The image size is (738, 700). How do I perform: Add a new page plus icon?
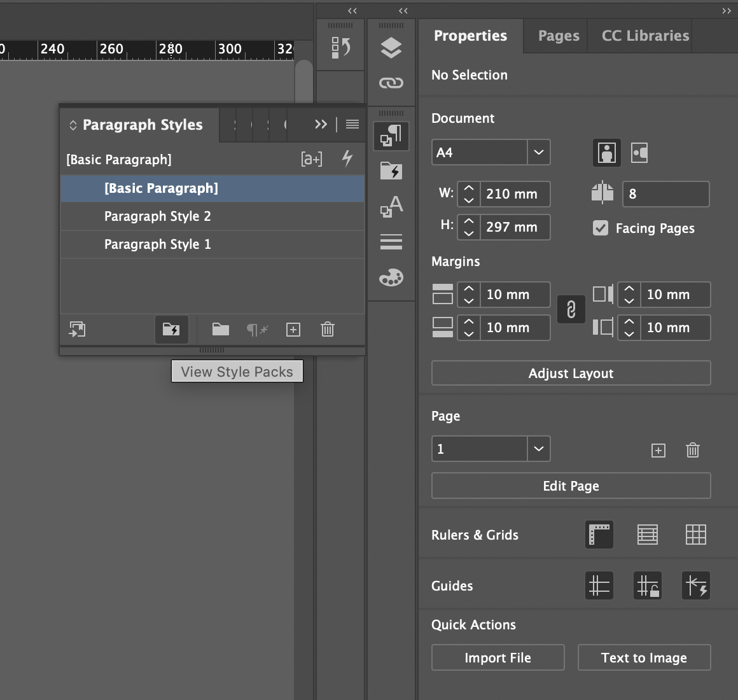658,451
